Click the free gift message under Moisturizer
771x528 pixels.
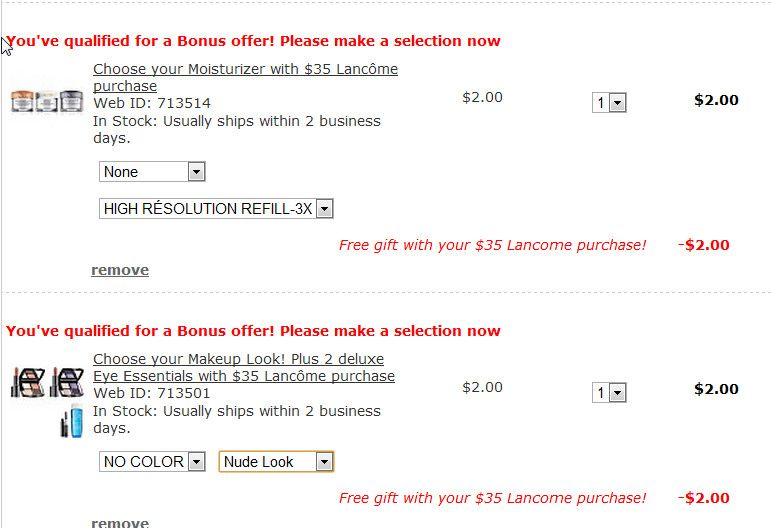492,245
